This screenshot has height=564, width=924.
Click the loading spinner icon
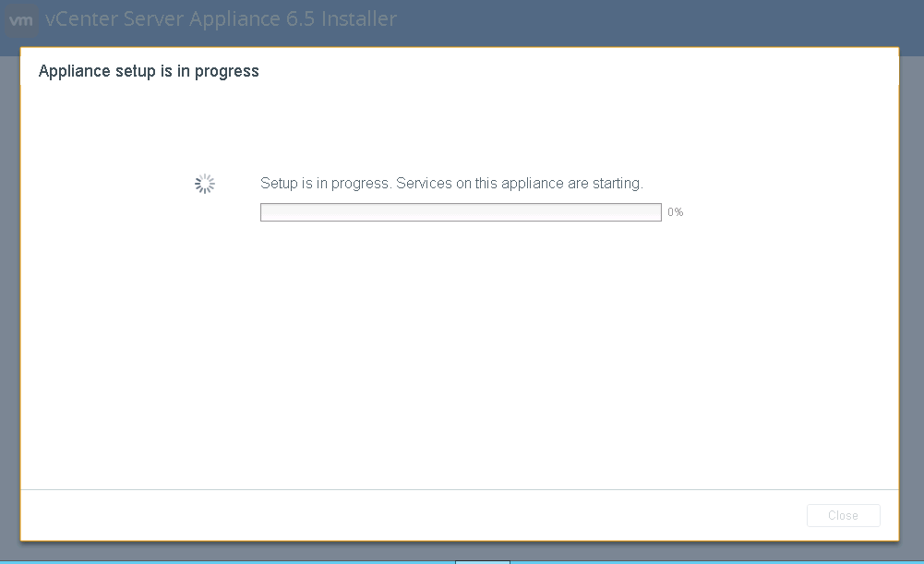[x=205, y=184]
